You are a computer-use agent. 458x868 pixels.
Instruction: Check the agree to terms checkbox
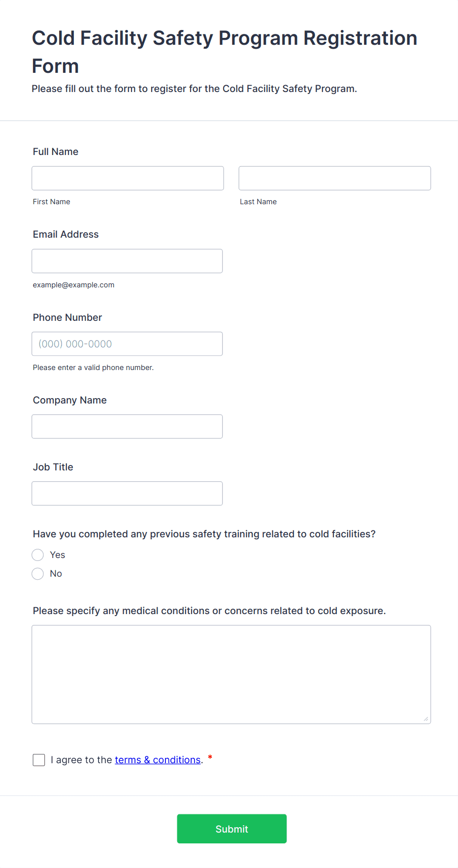coord(39,760)
